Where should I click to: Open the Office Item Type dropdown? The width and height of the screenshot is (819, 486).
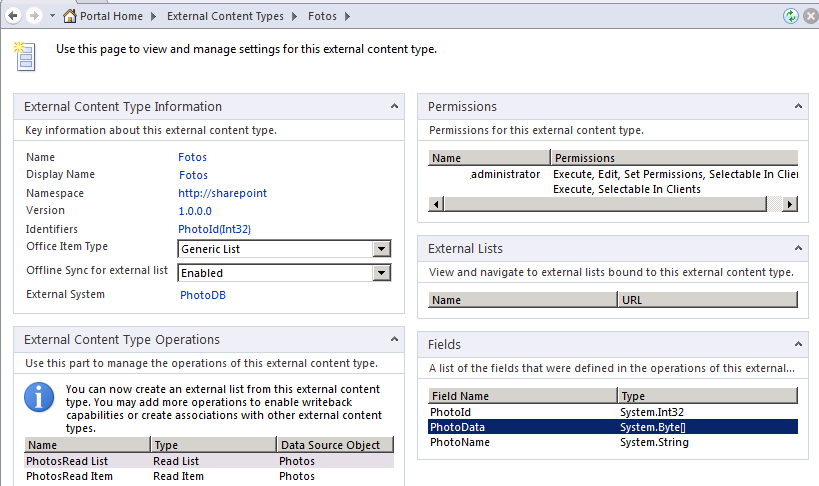[x=381, y=249]
